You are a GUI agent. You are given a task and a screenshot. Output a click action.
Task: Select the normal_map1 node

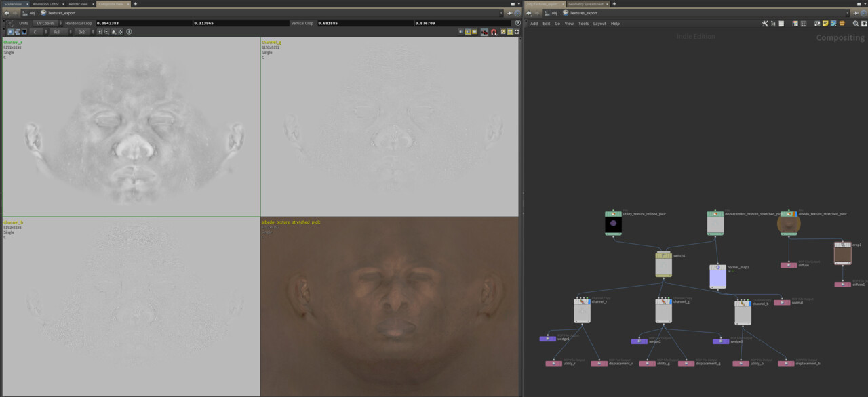pyautogui.click(x=717, y=276)
